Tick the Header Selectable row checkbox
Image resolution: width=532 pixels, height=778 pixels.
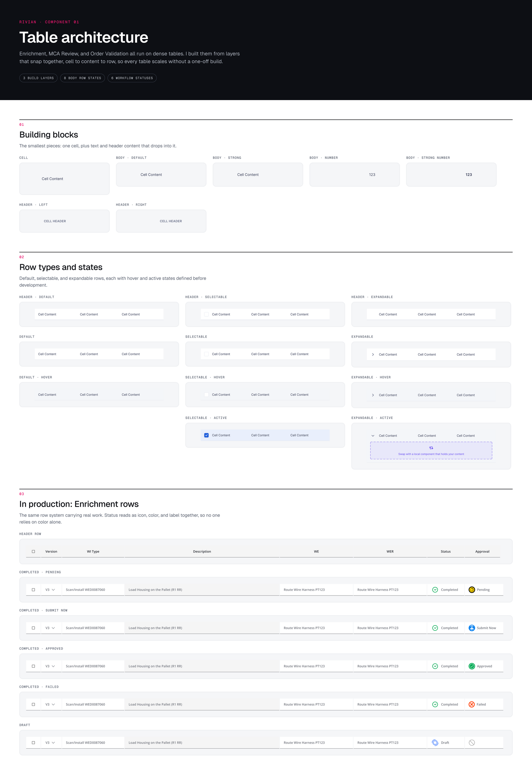[206, 314]
